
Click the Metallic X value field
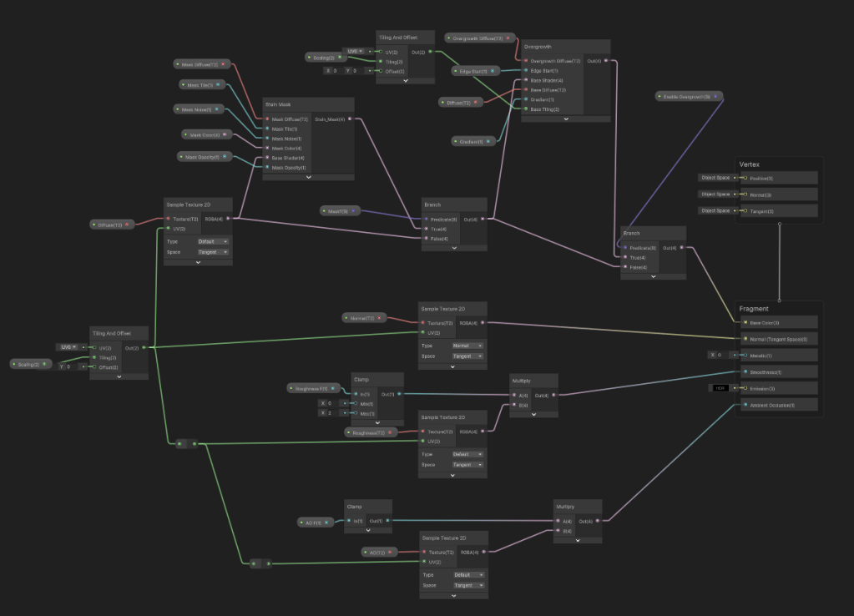(720, 355)
